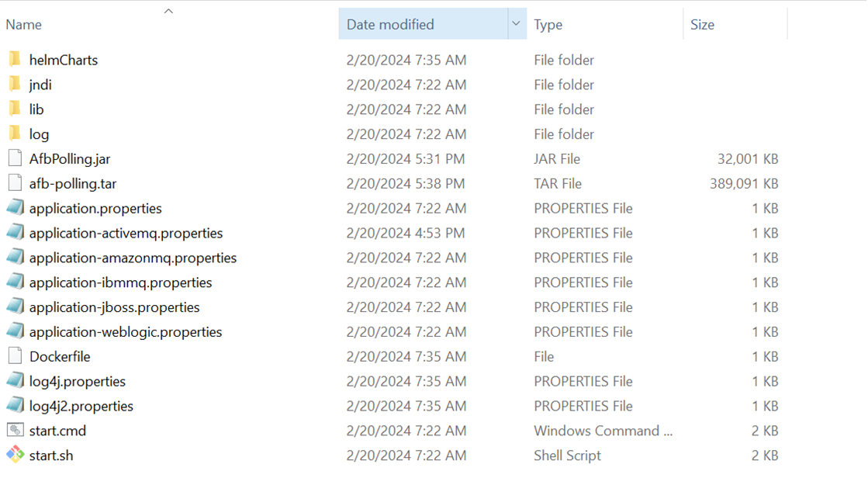The image size is (868, 485).
Task: Click the start.sh shell script icon
Action: pos(14,455)
